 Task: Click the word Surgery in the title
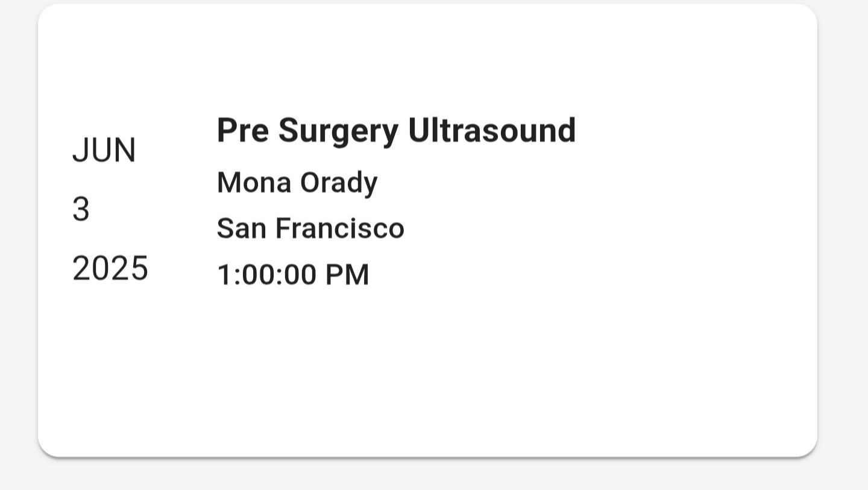tap(338, 131)
